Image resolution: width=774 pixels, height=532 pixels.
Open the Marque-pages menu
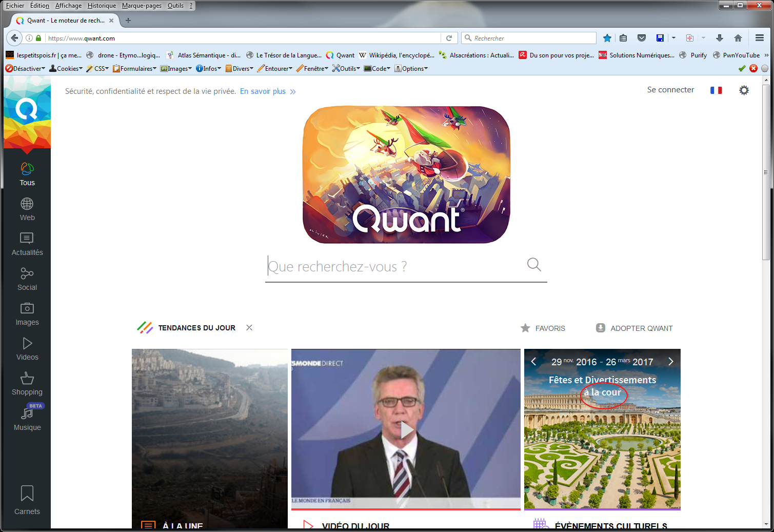point(142,6)
